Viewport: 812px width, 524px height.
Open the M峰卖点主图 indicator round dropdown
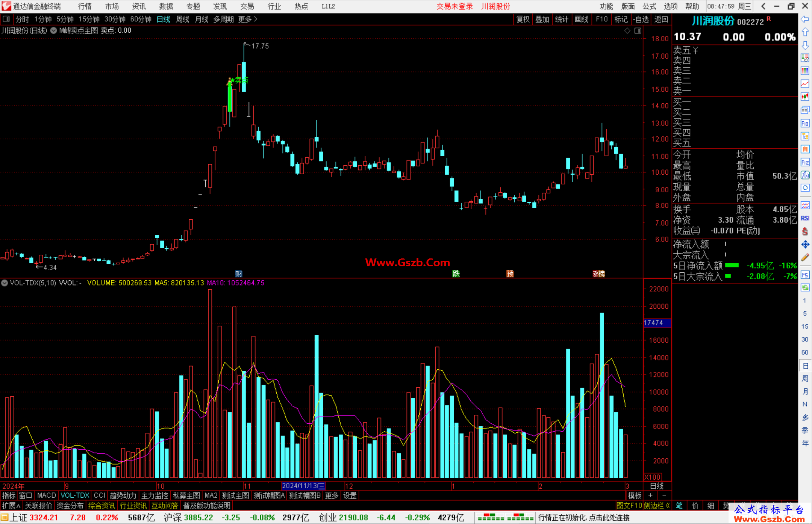[x=53, y=30]
